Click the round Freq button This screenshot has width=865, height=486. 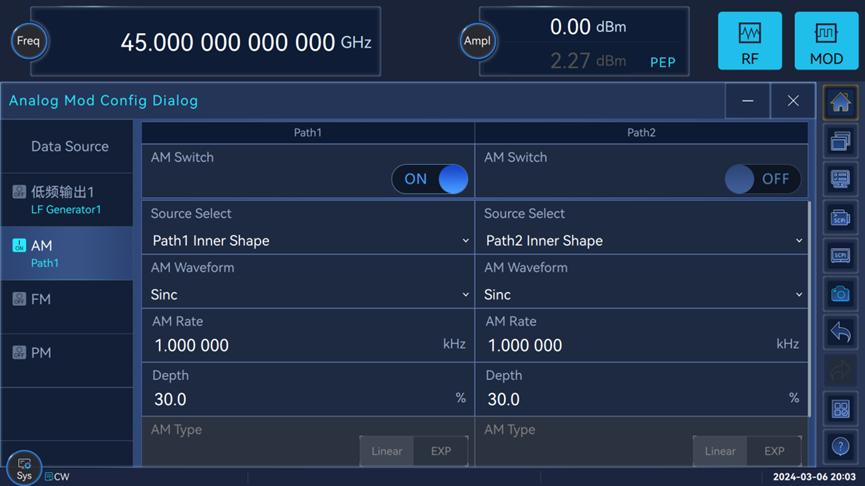coord(28,42)
